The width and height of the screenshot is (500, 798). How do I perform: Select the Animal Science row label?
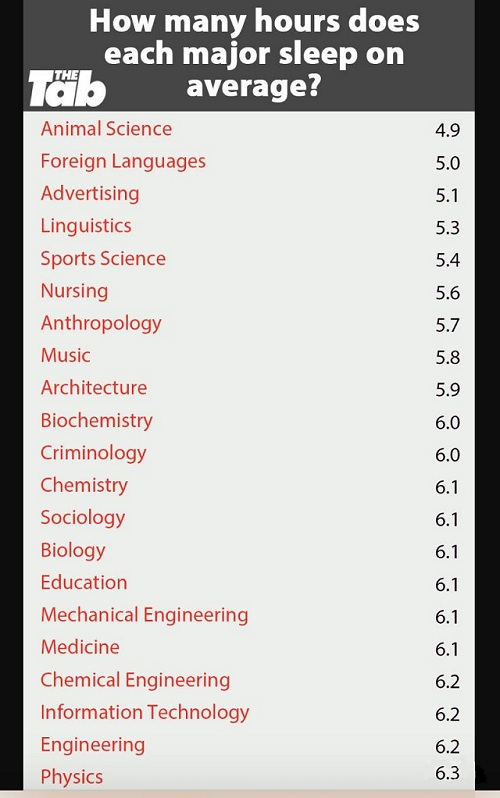(x=106, y=129)
